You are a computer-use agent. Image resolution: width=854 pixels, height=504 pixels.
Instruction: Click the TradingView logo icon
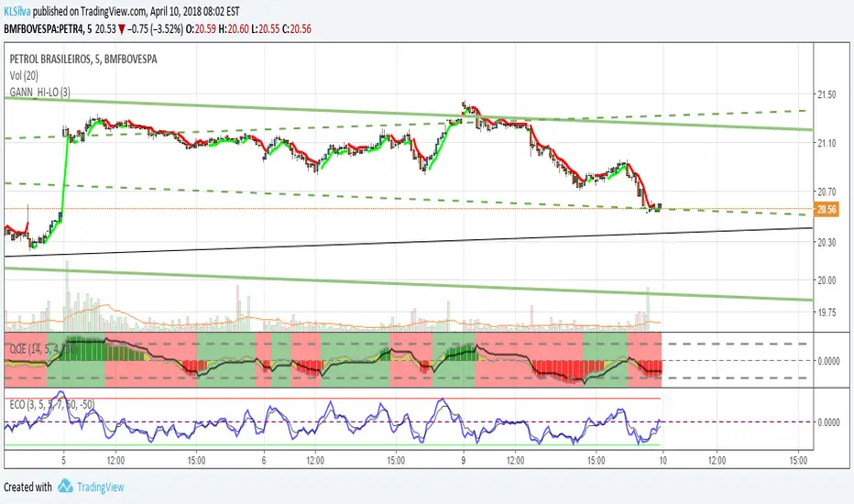[65, 486]
